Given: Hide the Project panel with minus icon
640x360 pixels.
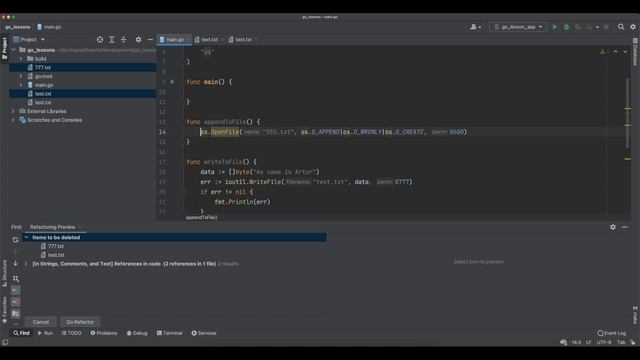Looking at the screenshot, I should pyautogui.click(x=150, y=40).
